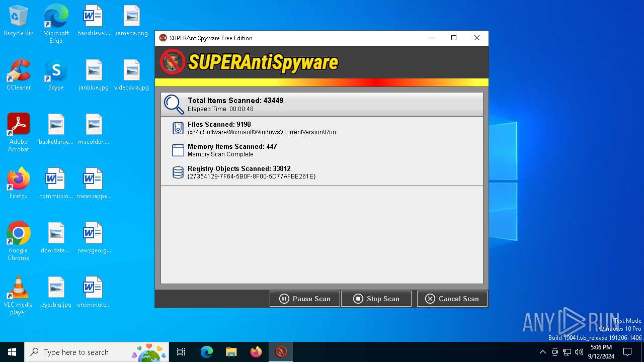The width and height of the screenshot is (644, 362).
Task: Select CCleaner desktop shortcut
Action: tap(19, 75)
